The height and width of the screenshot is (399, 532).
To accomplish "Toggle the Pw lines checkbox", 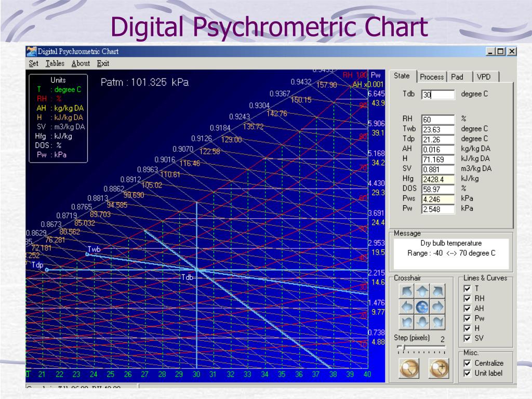I will pyautogui.click(x=467, y=318).
